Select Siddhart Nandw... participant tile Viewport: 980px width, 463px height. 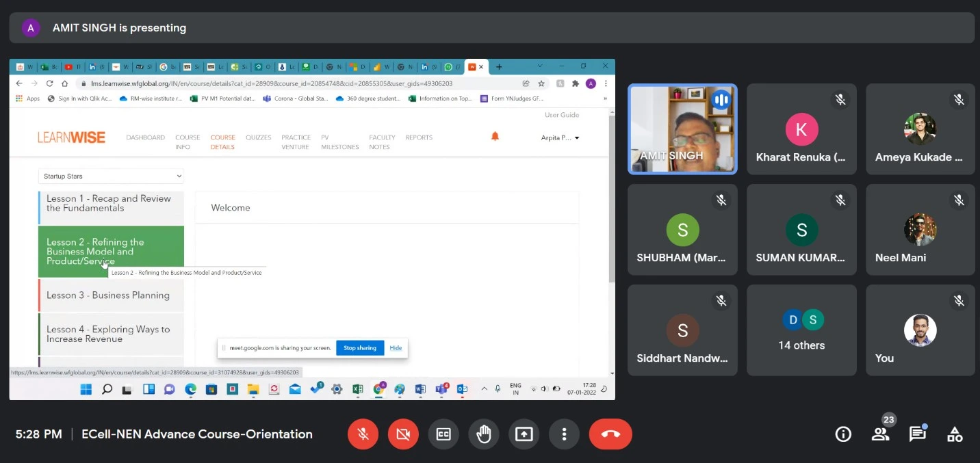pos(682,330)
